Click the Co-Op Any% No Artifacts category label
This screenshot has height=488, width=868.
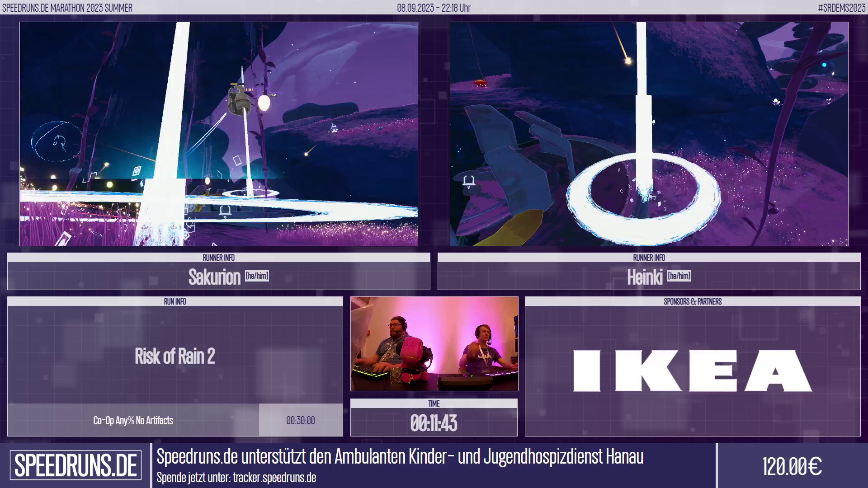pos(133,421)
